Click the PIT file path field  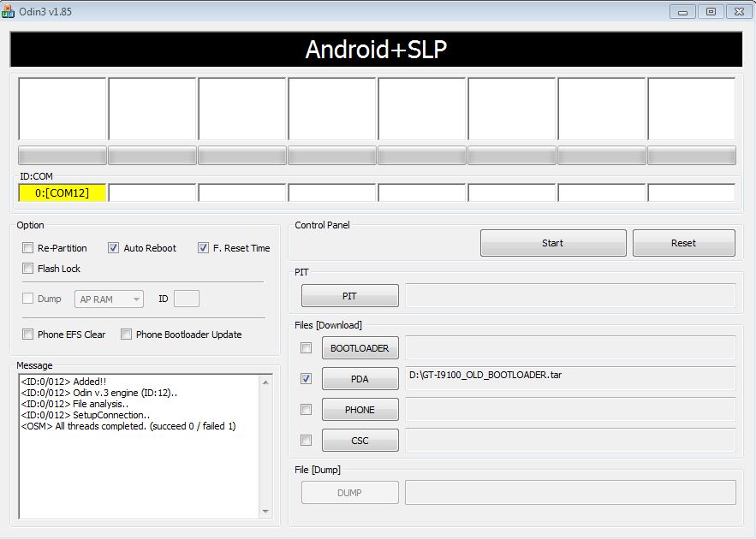coord(570,295)
